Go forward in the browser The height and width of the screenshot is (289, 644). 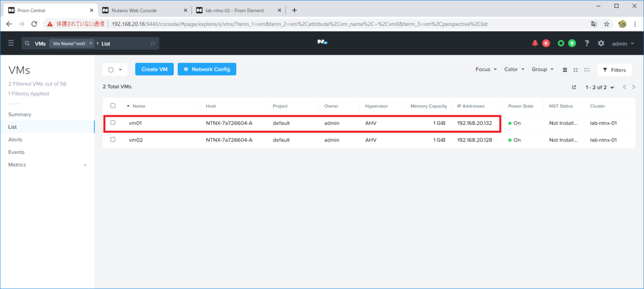[22, 24]
